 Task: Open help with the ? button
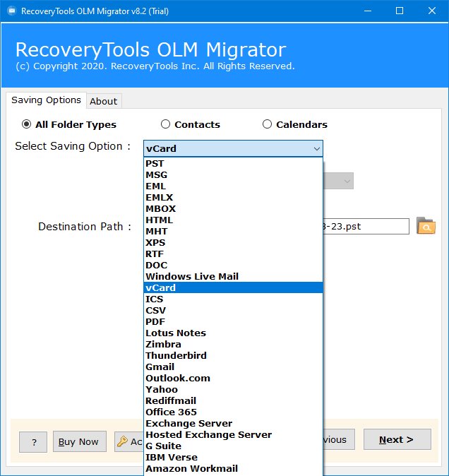pos(33,442)
